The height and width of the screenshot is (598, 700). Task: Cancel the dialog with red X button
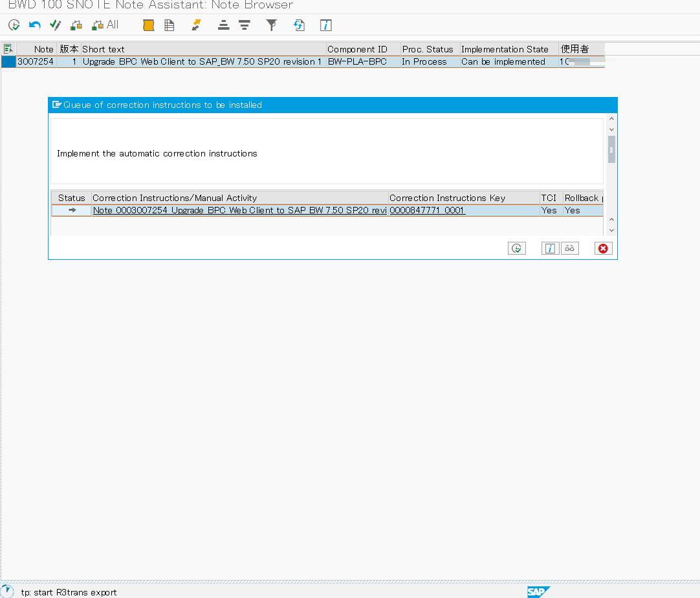(603, 248)
